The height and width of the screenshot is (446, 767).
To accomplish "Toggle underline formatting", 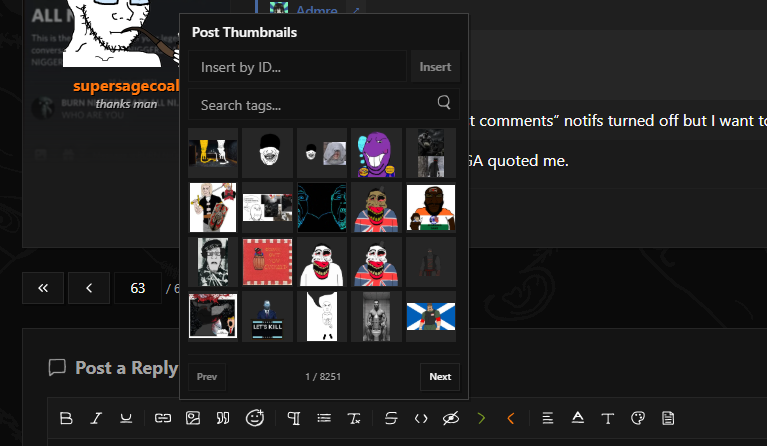I will [x=126, y=417].
